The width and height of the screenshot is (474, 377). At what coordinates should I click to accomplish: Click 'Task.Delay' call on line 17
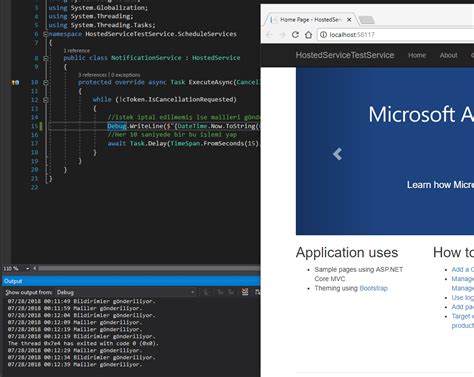point(148,143)
